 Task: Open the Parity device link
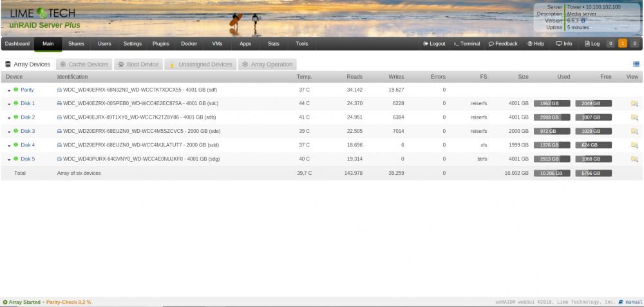click(27, 90)
